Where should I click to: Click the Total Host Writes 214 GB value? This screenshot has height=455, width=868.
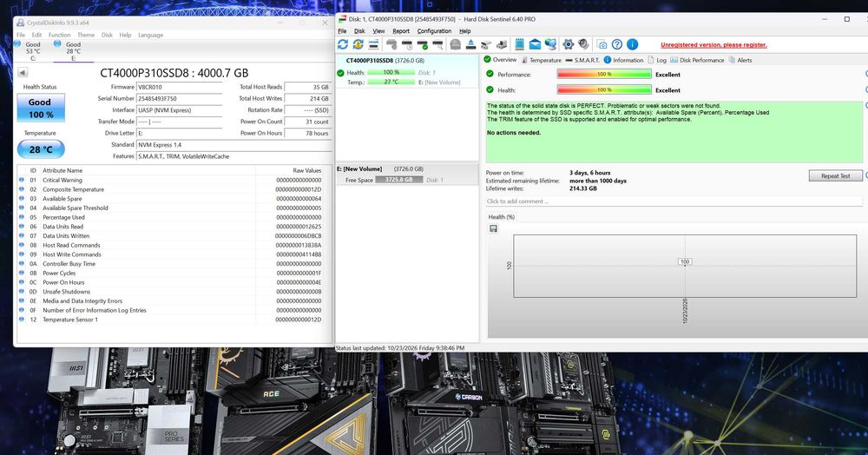tap(307, 98)
